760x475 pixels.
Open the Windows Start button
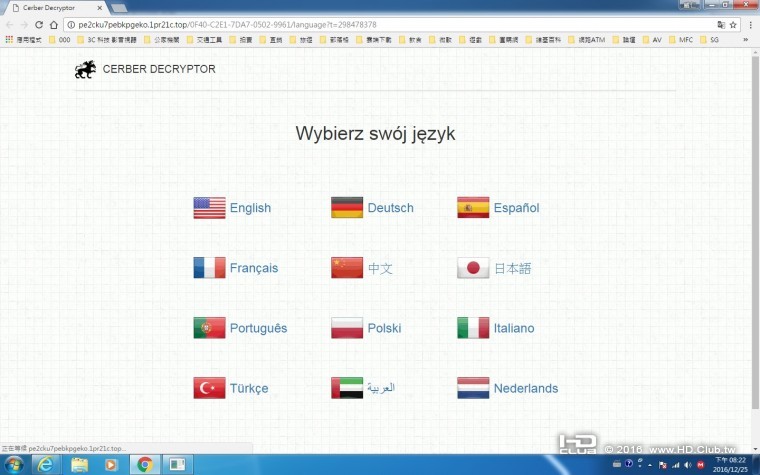pyautogui.click(x=14, y=465)
